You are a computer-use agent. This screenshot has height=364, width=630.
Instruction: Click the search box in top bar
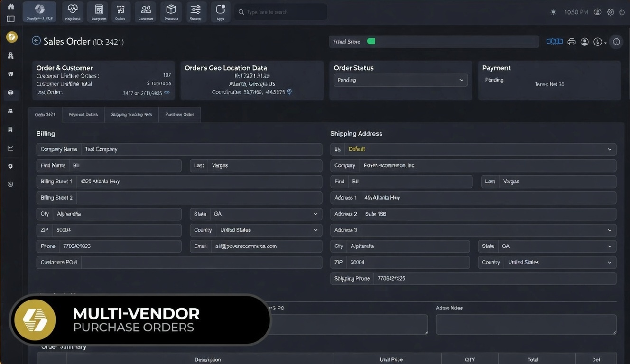281,12
